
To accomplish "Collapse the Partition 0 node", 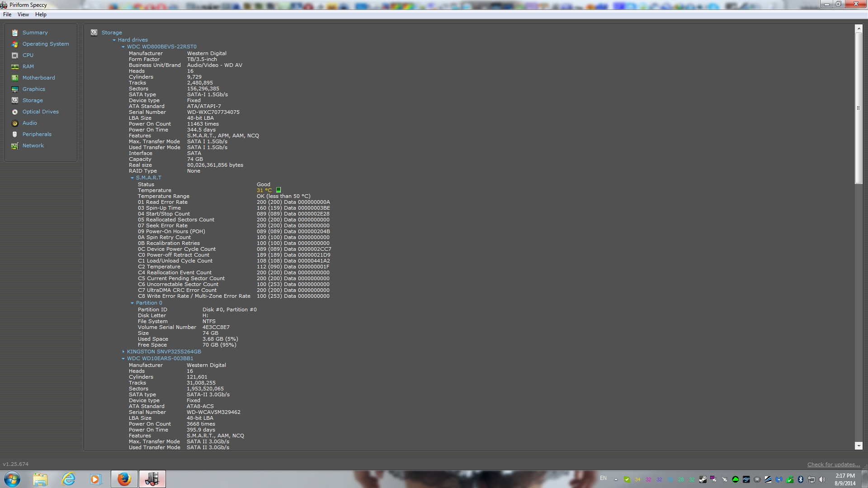I will tap(132, 303).
